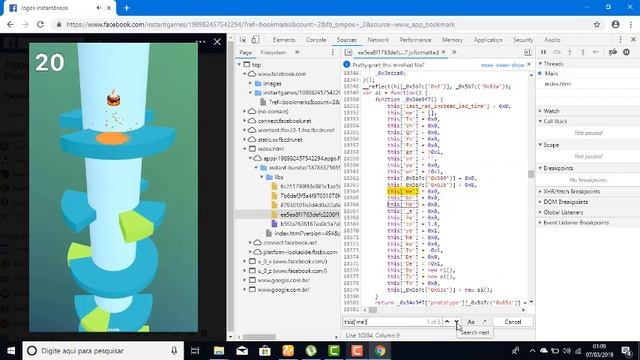Screen dimensions: 640x360
Task: Deactivate breakpoints icon
Action: (613, 52)
